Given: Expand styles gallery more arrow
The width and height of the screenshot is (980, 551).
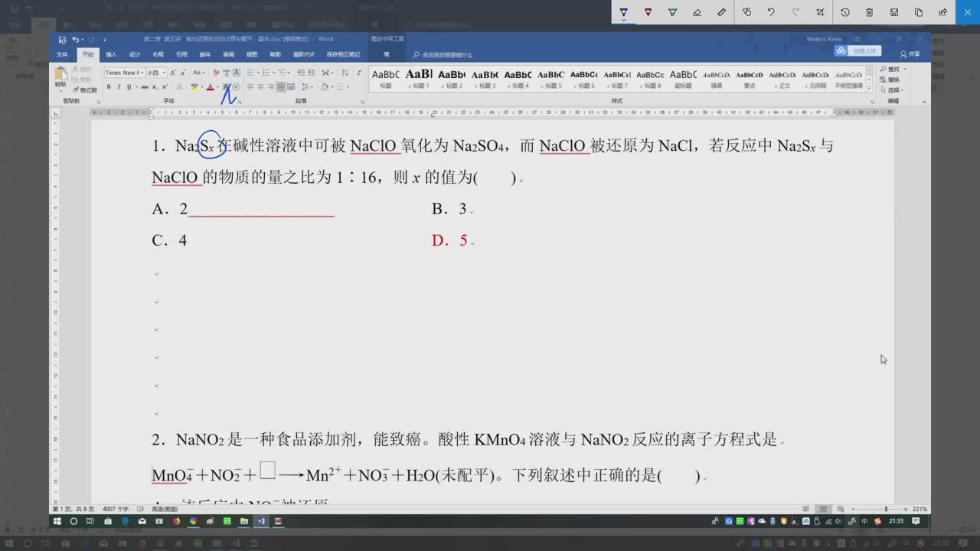Looking at the screenshot, I should click(871, 89).
